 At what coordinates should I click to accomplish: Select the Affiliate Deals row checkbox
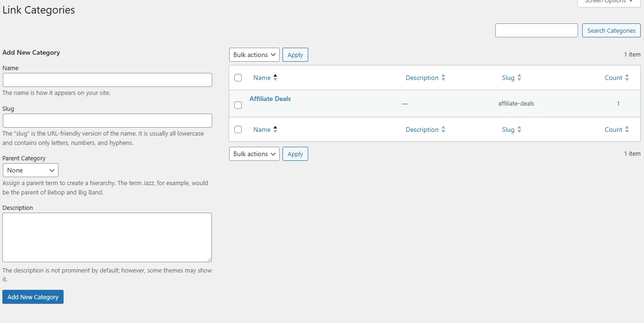click(x=238, y=105)
